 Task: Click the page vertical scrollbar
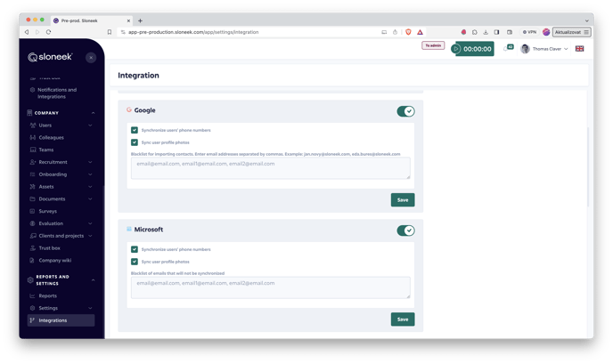587,167
